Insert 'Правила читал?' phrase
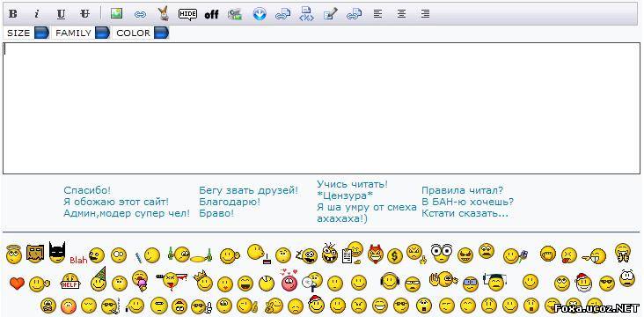 (x=463, y=190)
